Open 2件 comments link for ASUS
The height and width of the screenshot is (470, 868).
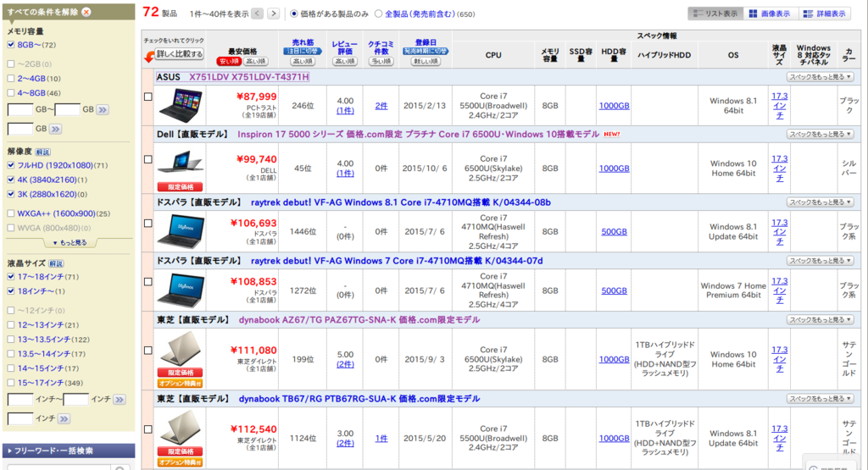(381, 106)
